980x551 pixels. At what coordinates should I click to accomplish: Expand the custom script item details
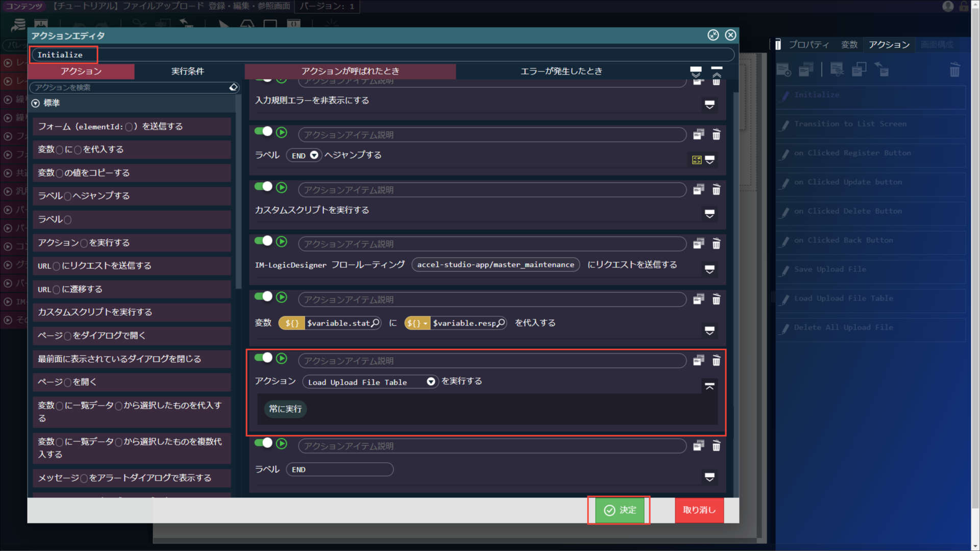click(709, 214)
